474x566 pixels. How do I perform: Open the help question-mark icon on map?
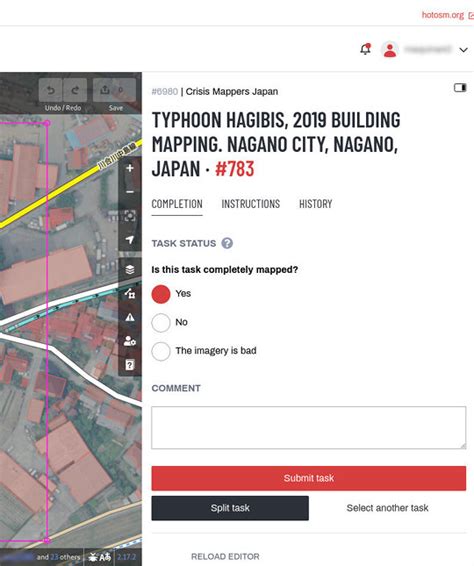pos(130,365)
